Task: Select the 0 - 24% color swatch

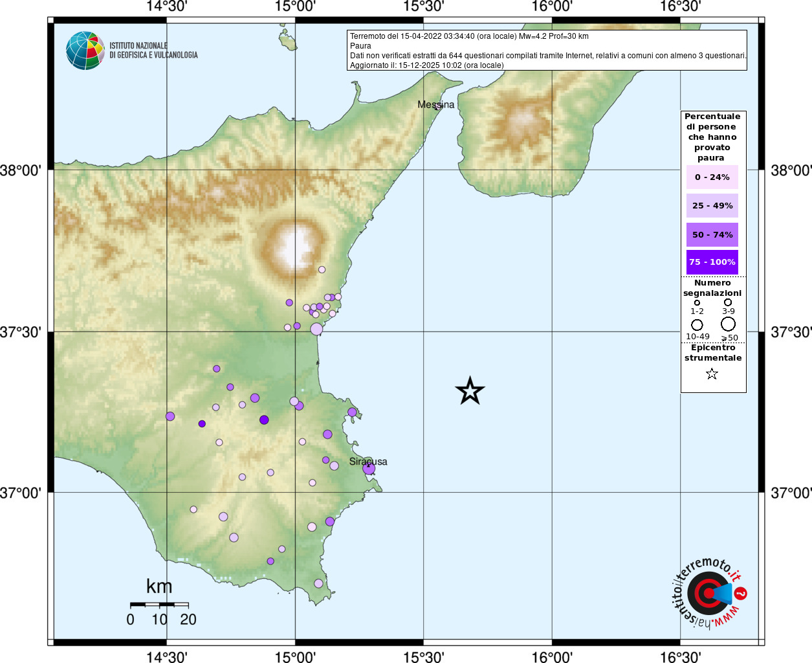Action: pyautogui.click(x=712, y=177)
